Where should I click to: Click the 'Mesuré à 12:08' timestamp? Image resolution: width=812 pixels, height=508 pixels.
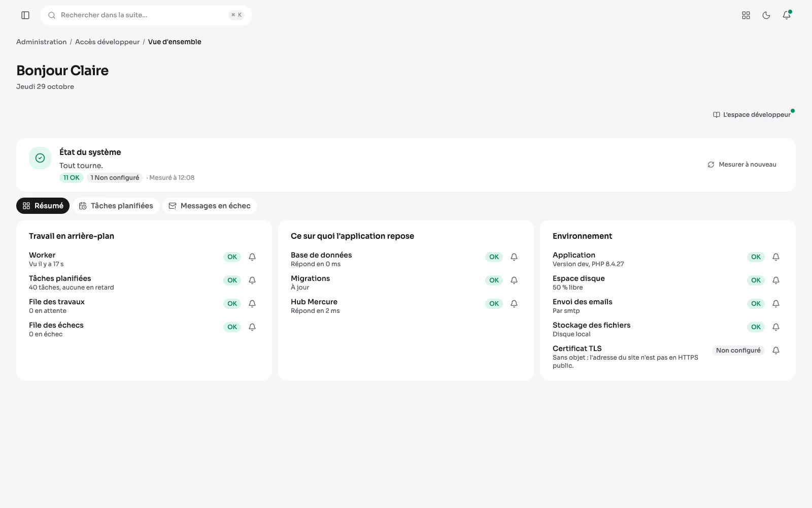pos(172,178)
